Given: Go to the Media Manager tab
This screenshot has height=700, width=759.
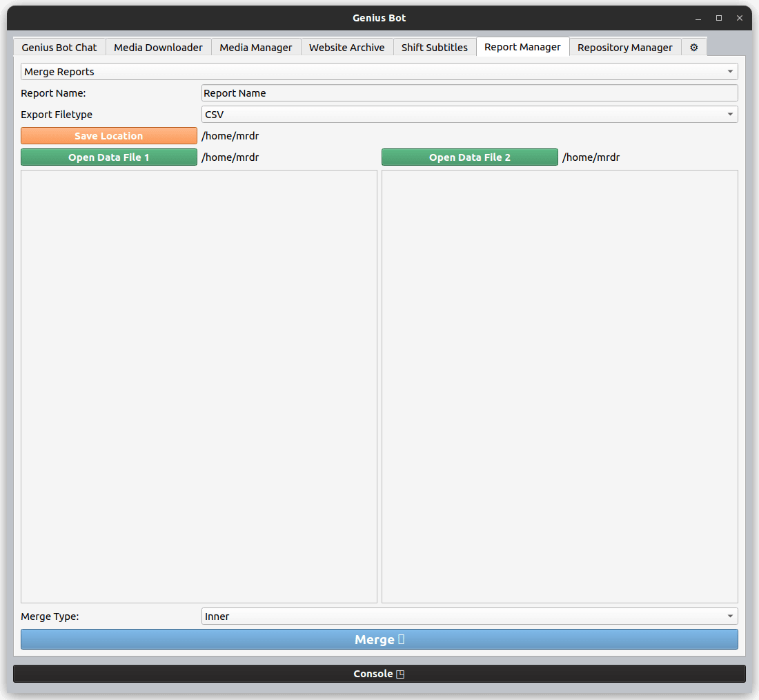Looking at the screenshot, I should [256, 48].
